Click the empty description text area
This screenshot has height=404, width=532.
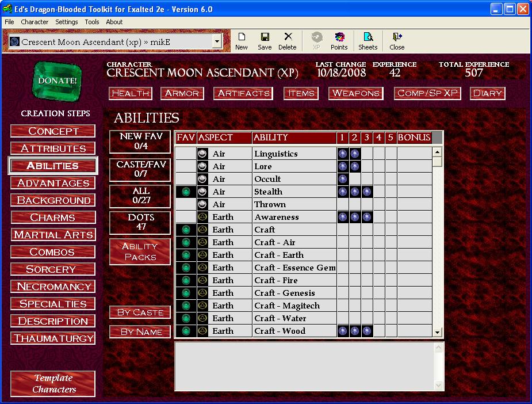tap(304, 367)
